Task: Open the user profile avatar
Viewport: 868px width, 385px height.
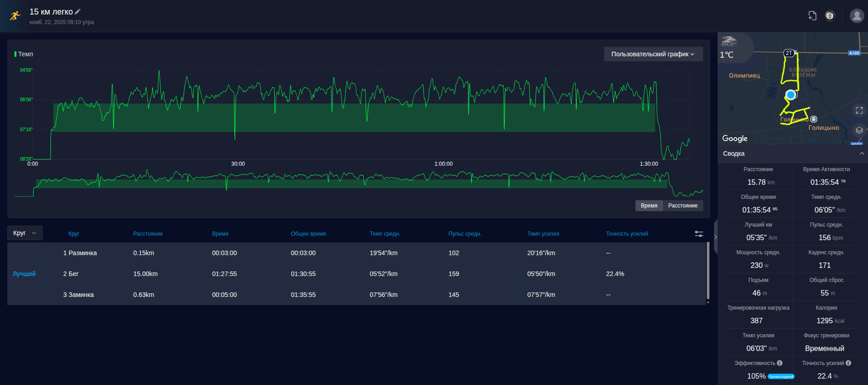Action: (857, 16)
